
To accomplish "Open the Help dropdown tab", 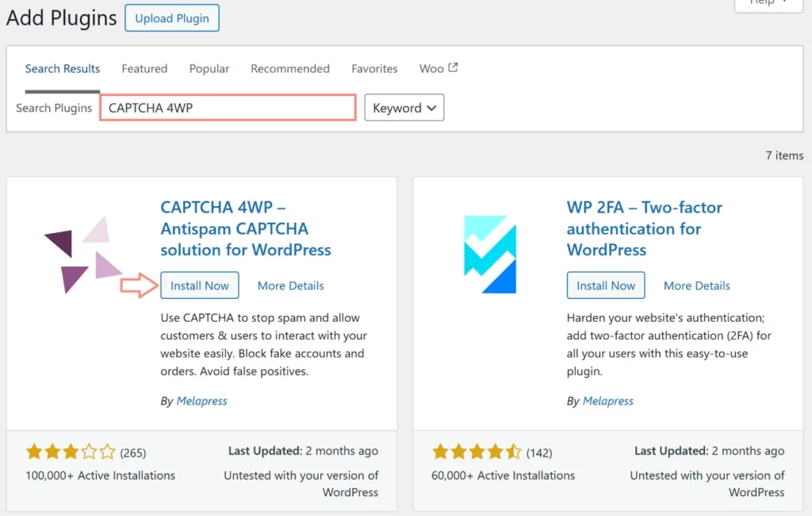I will tap(769, 4).
